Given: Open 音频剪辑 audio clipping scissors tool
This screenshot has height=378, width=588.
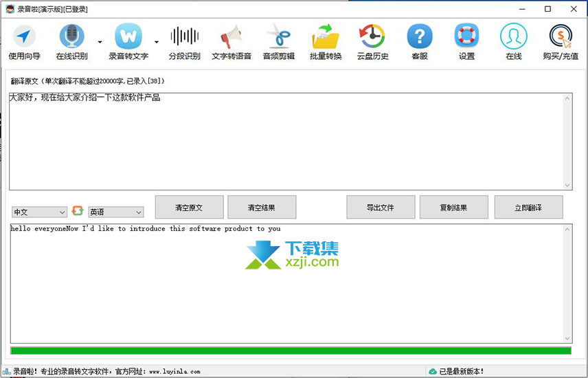Looking at the screenshot, I should coord(279,42).
